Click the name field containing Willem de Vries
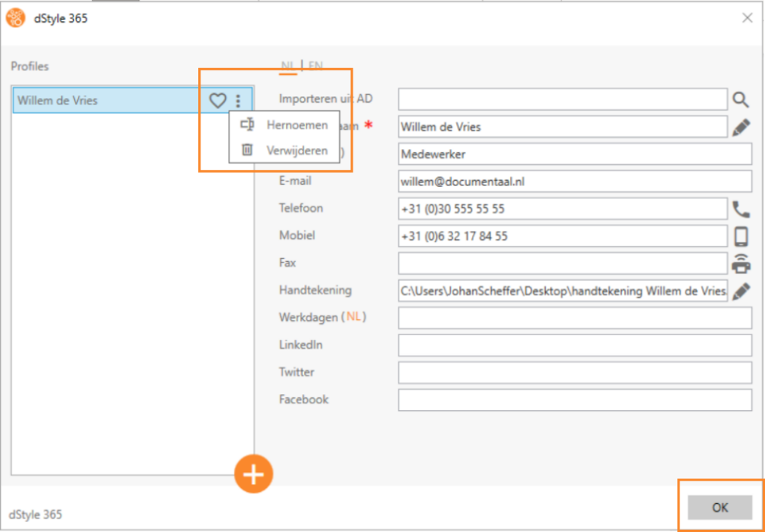Screen dimensions: 765x532 tap(563, 127)
